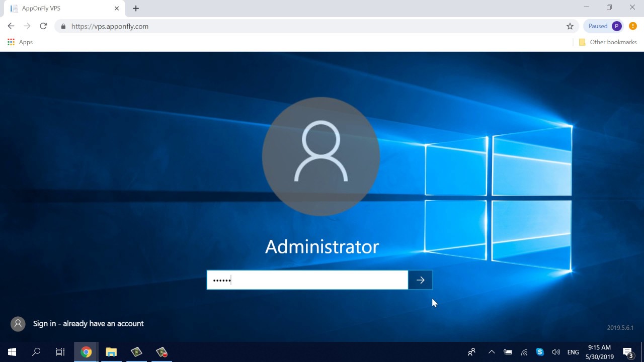Viewport: 644px width, 362px height.
Task: Open a new browser tab
Action: (136, 9)
